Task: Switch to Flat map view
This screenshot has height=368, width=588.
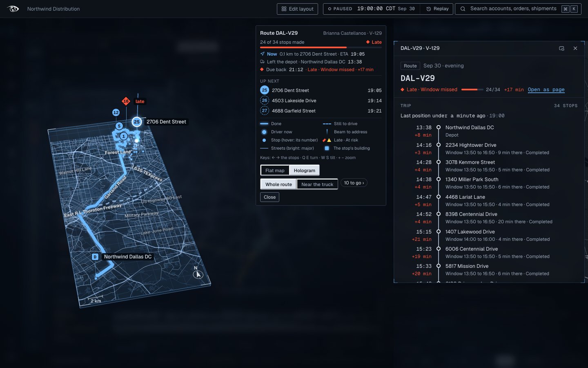Action: (x=275, y=171)
